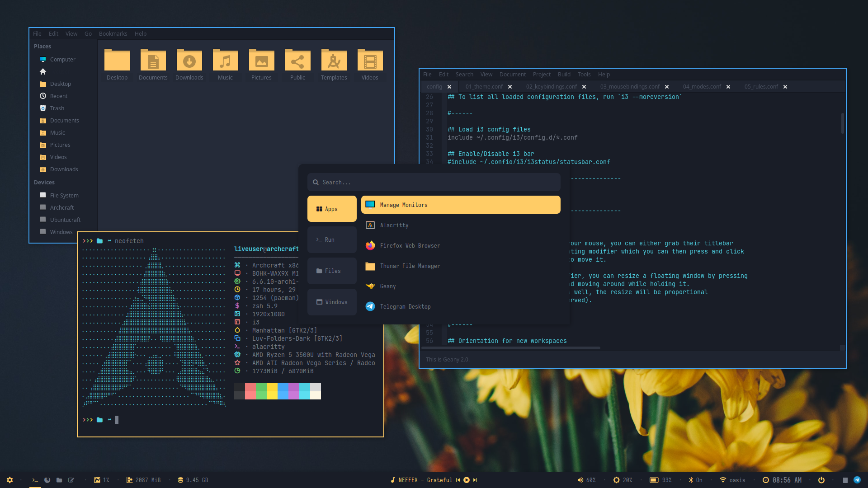Click the terminal workspace icon in bar
The image size is (868, 488).
35,480
